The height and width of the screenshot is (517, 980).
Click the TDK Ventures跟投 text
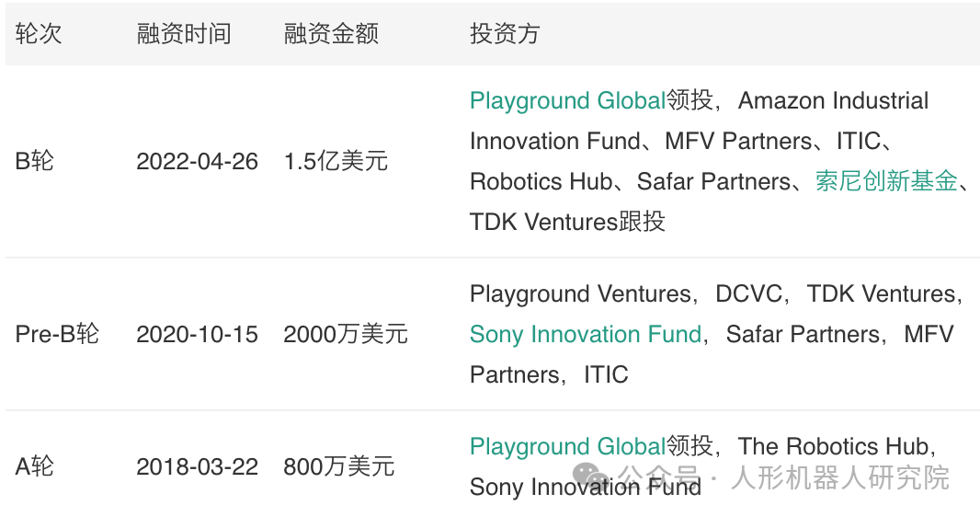click(x=567, y=222)
